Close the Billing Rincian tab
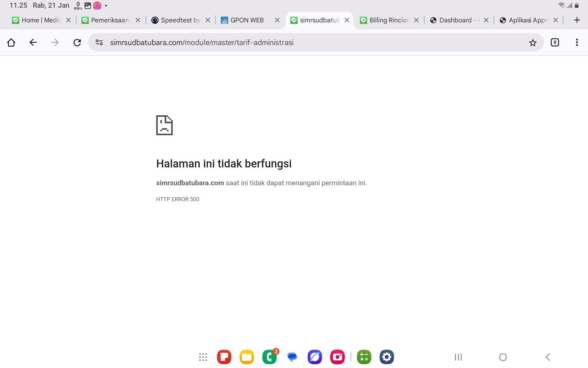588x368 pixels. pyautogui.click(x=417, y=20)
